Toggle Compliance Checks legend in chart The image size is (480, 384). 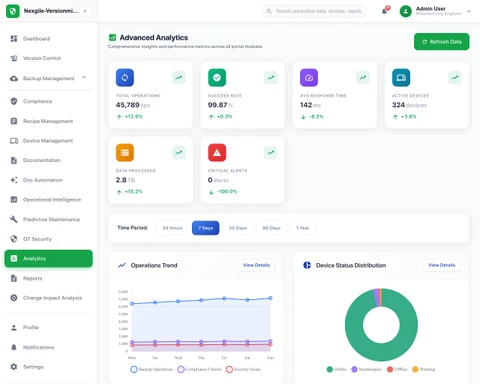point(200,369)
